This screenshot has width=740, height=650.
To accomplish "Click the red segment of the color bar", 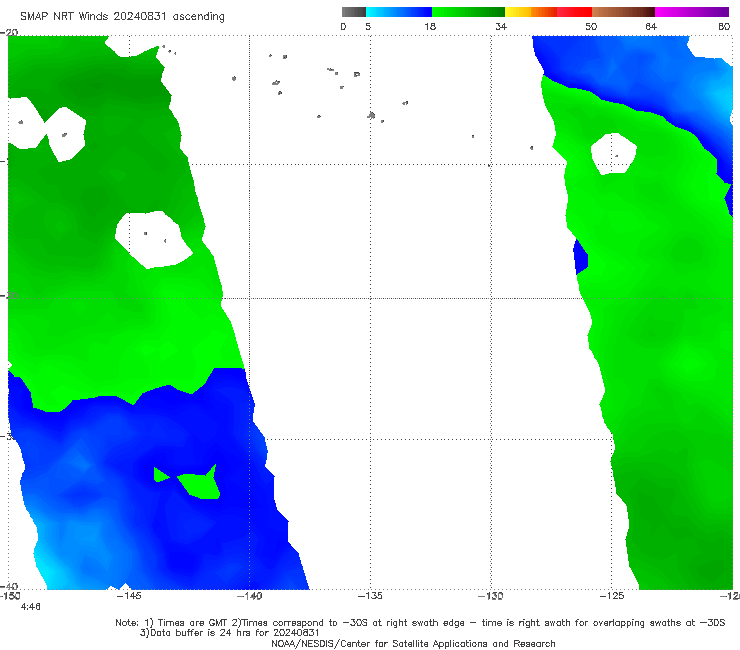I will point(574,12).
